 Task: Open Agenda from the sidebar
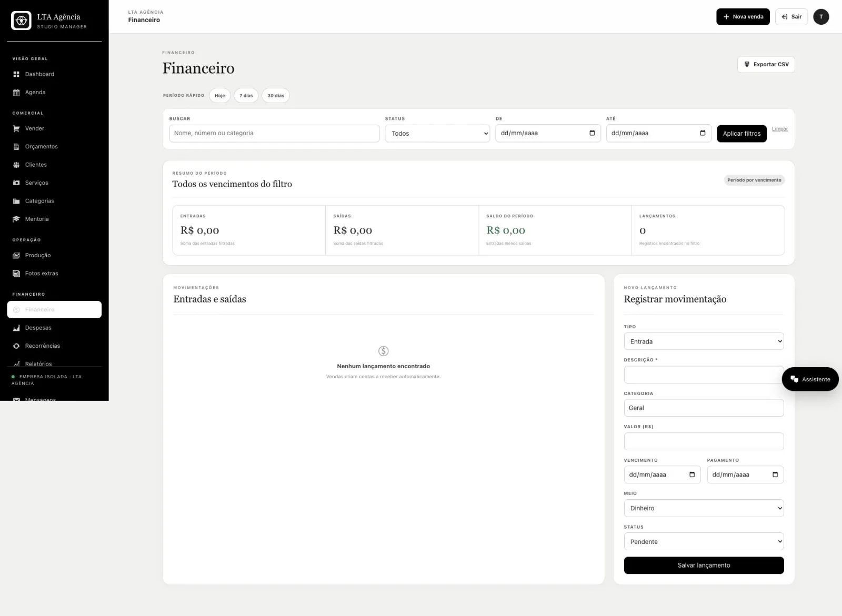click(x=54, y=93)
